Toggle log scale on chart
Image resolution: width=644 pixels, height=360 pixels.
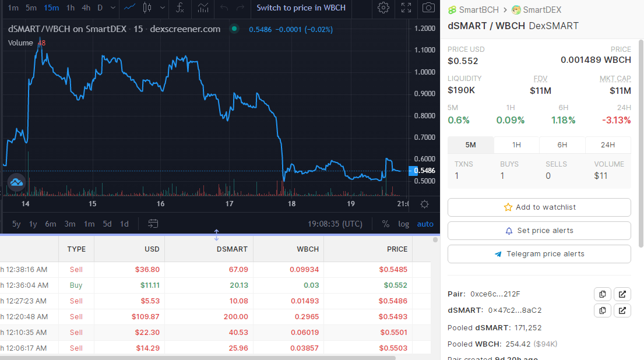click(403, 224)
